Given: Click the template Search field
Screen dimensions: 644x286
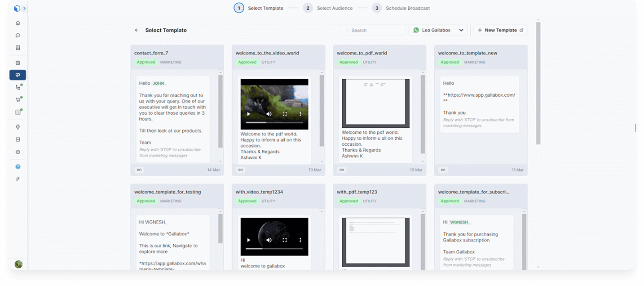Looking at the screenshot, I should coord(376,30).
